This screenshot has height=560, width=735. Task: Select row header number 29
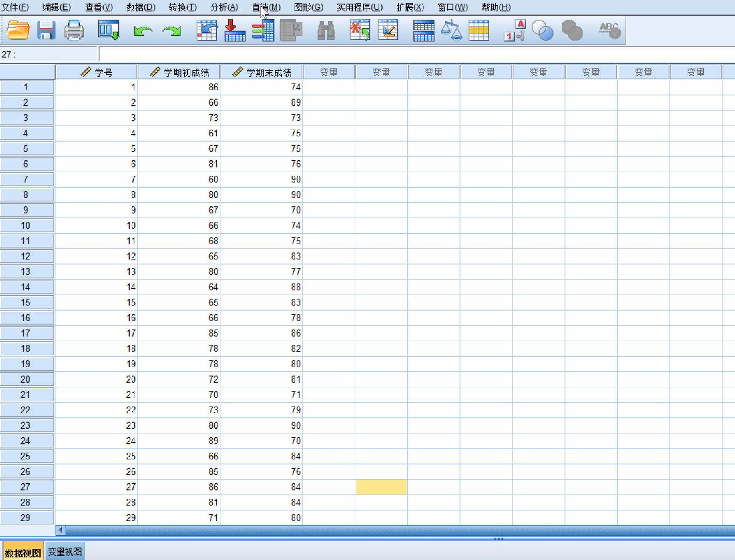point(26,517)
